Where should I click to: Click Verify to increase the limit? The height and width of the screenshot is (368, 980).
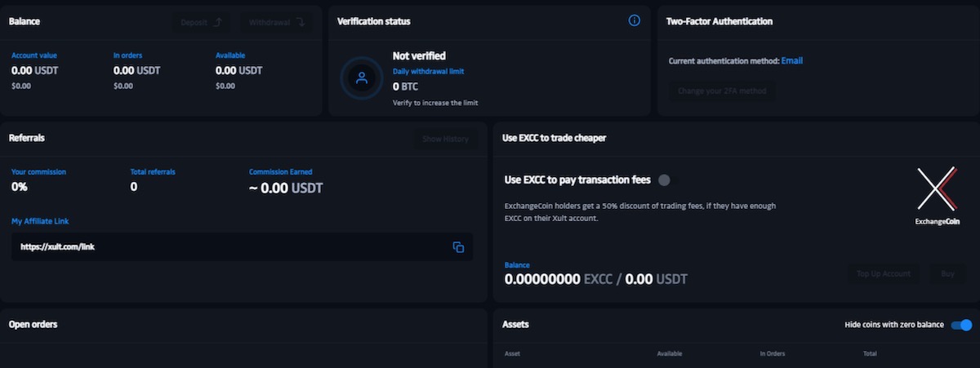coord(435,103)
